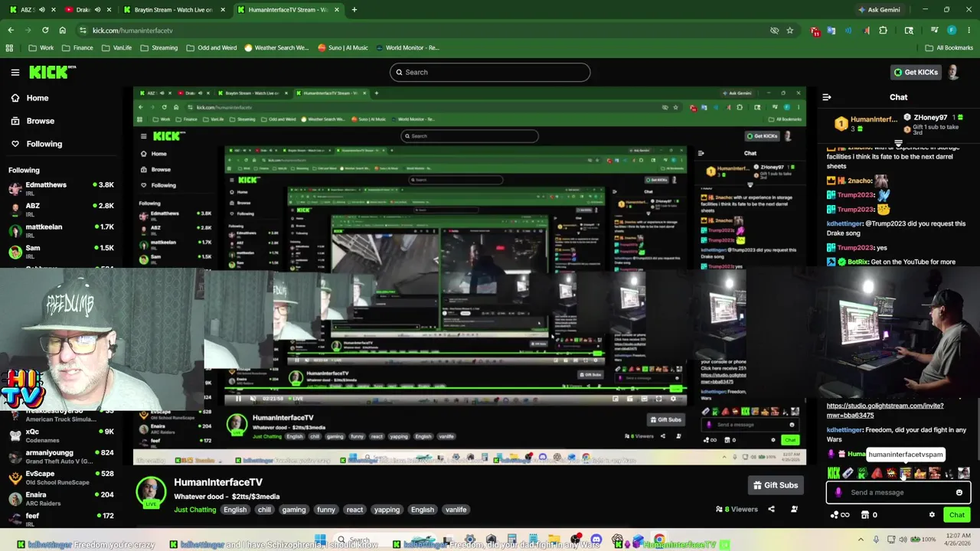Open feef channel in Following list
Viewport: 980px width, 551px height.
pyautogui.click(x=60, y=519)
